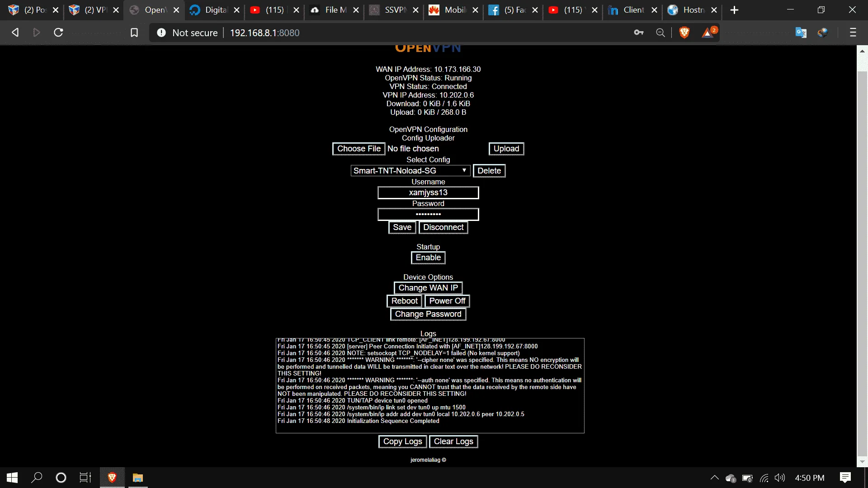The image size is (868, 488).
Task: Open the Windows Start menu
Action: 12,478
